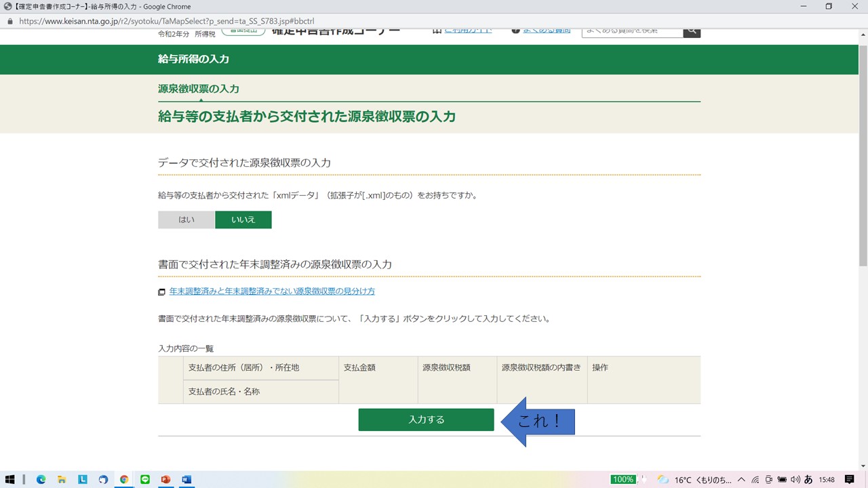Open the 年末調整済みと年末調整済みでない源泉徴収票の見分け方 link
868x488 pixels.
(x=272, y=291)
